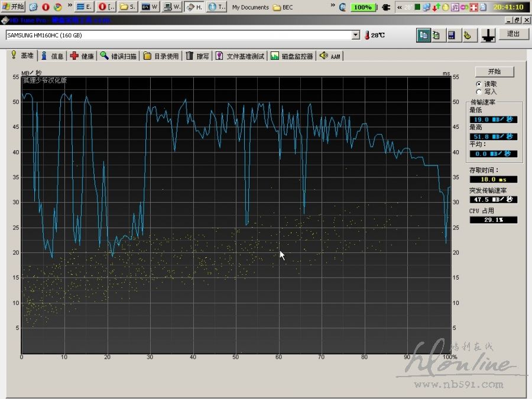Image resolution: width=532 pixels, height=399 pixels.
Task: Open the 错误扫描 (Error Scan) tab
Action: click(118, 56)
